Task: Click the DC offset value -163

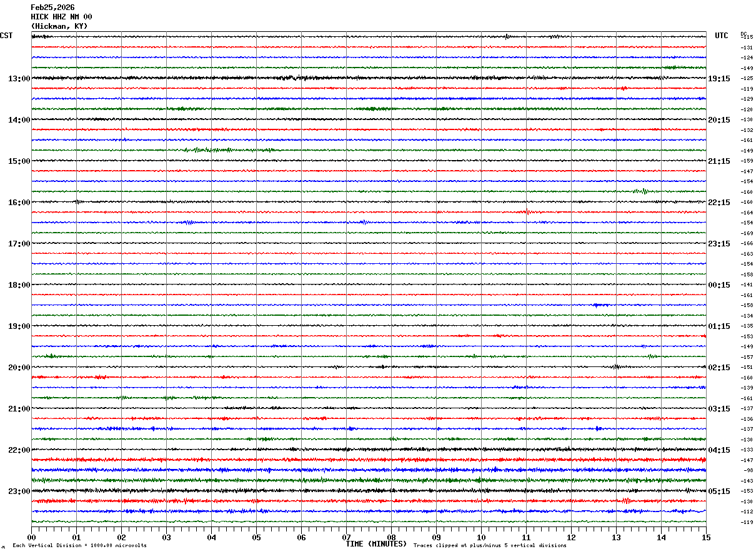Action: tap(747, 254)
